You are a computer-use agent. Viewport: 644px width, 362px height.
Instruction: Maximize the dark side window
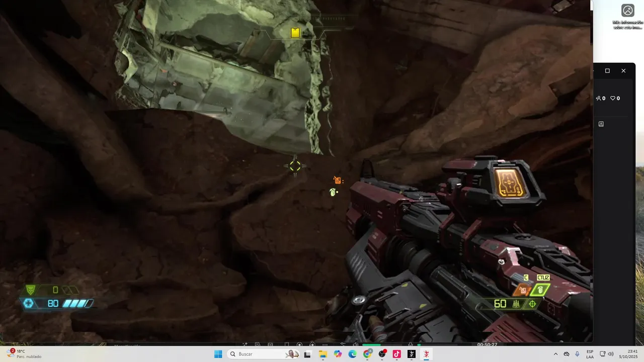[x=607, y=71]
